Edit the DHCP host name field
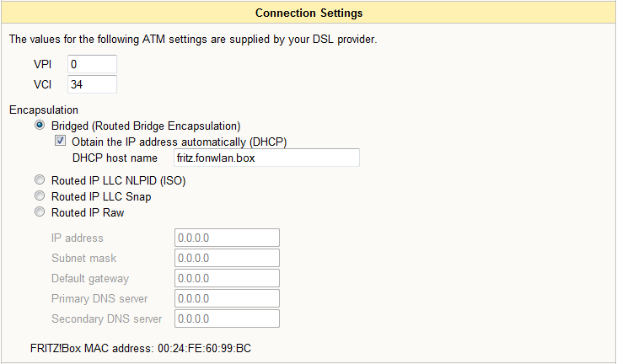The width and height of the screenshot is (617, 364). coord(266,158)
